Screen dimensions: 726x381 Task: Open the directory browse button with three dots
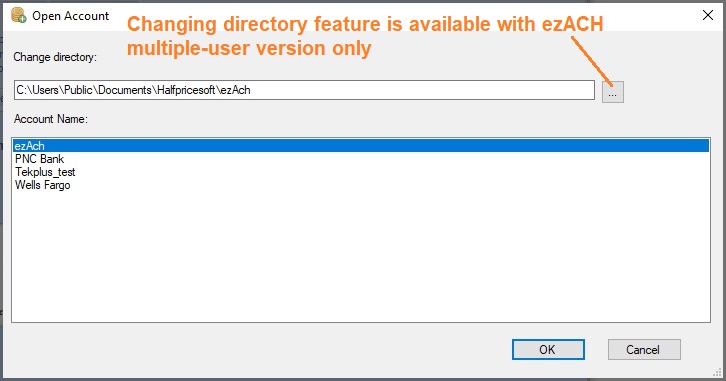click(x=613, y=92)
